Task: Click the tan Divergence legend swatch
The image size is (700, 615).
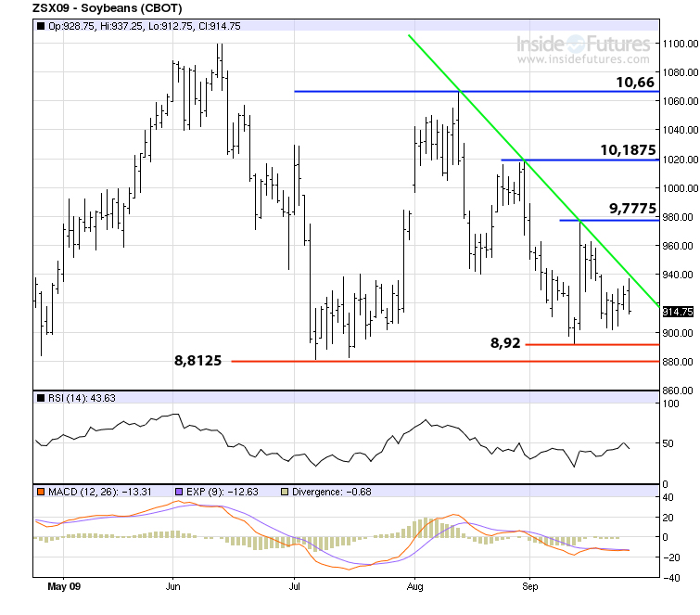Action: click(x=287, y=491)
